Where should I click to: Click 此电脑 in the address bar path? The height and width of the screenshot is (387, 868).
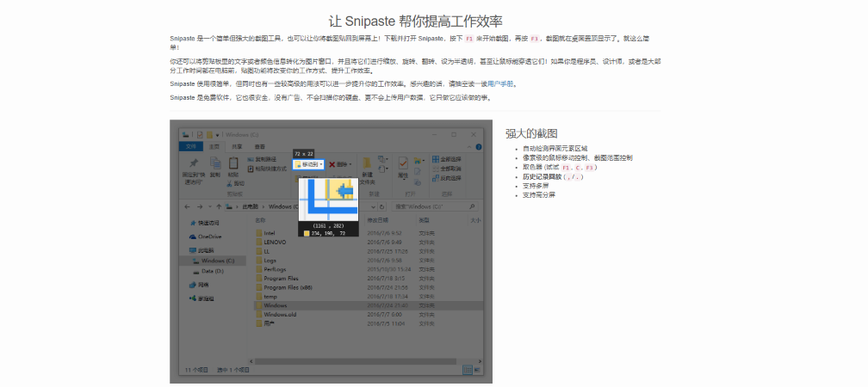click(x=251, y=206)
